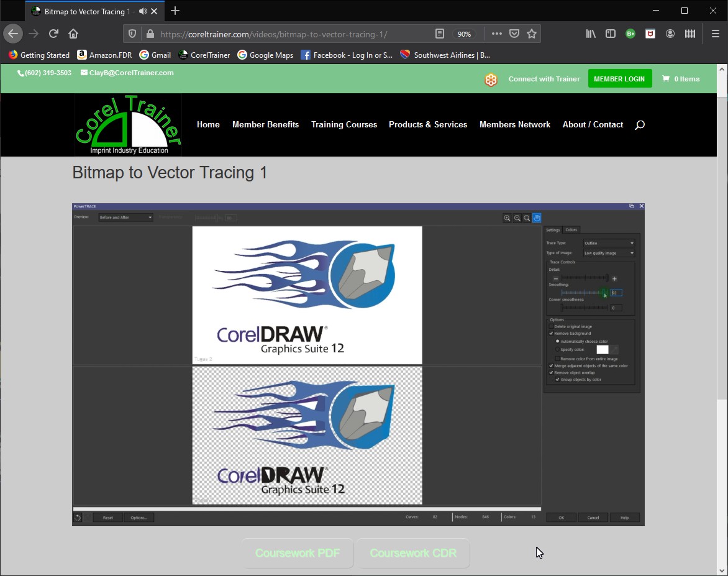Select the Pan hand tool in PowerTRACE

[537, 218]
